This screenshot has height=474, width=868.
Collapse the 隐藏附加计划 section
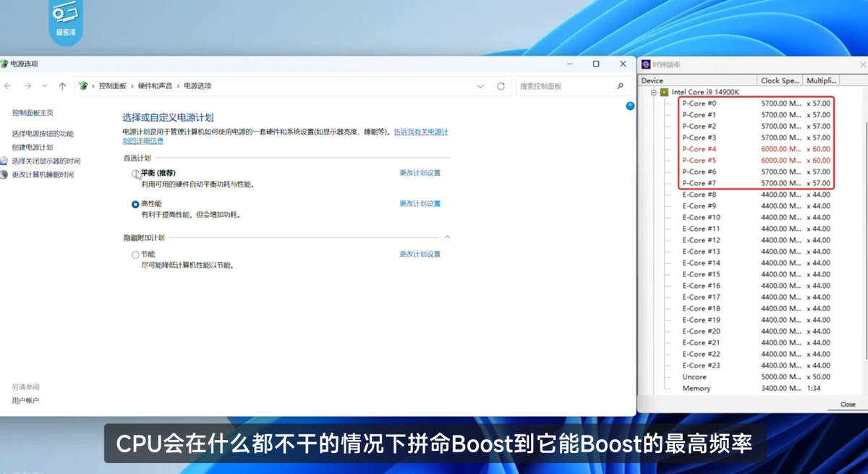click(x=447, y=237)
